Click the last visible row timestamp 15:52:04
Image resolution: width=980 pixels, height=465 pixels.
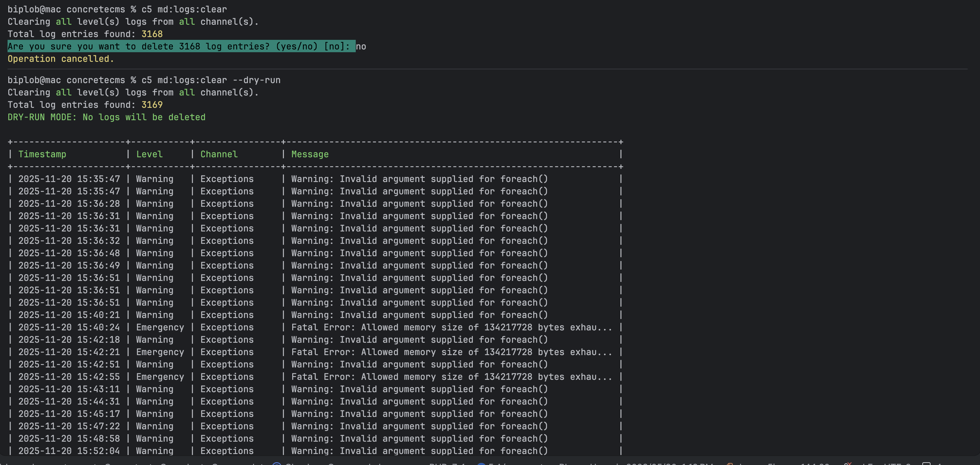[69, 451]
